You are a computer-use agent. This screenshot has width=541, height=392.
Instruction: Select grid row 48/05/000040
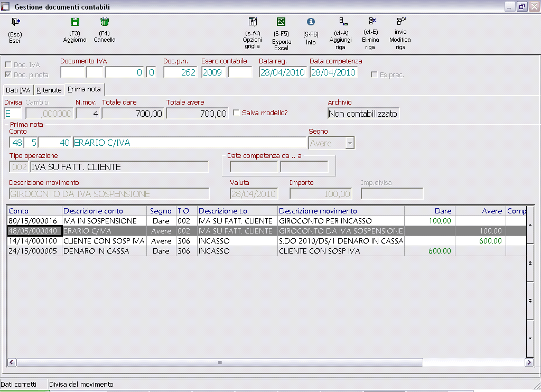pos(266,231)
